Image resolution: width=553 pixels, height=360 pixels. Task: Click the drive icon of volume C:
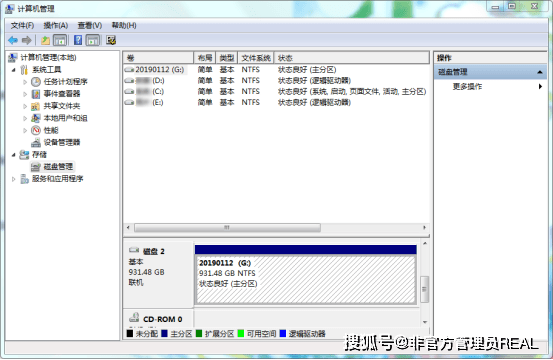pyautogui.click(x=129, y=92)
